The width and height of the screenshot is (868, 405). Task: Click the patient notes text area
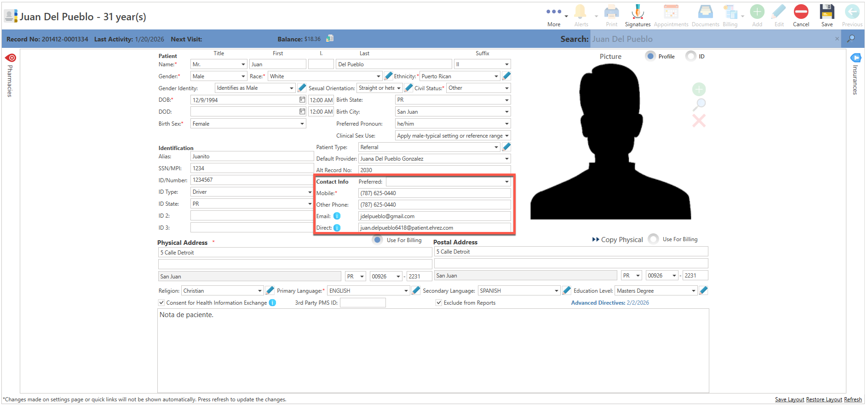coord(433,351)
